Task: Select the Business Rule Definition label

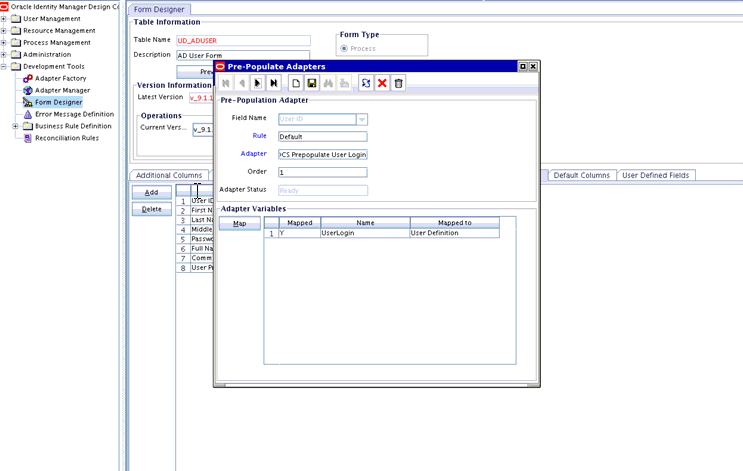Action: click(x=73, y=126)
